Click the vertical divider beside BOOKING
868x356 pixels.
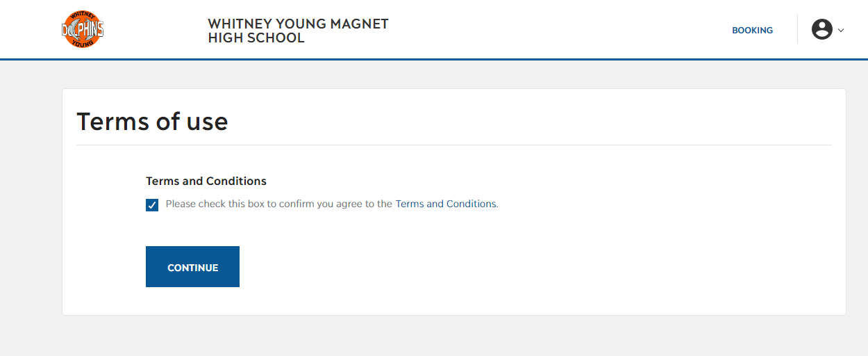click(x=797, y=29)
